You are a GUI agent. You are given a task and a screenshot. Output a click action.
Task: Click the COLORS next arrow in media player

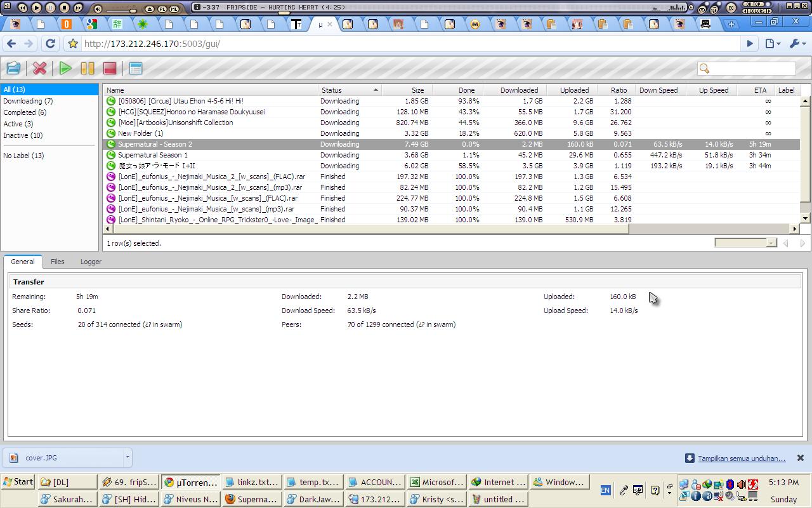769,11
